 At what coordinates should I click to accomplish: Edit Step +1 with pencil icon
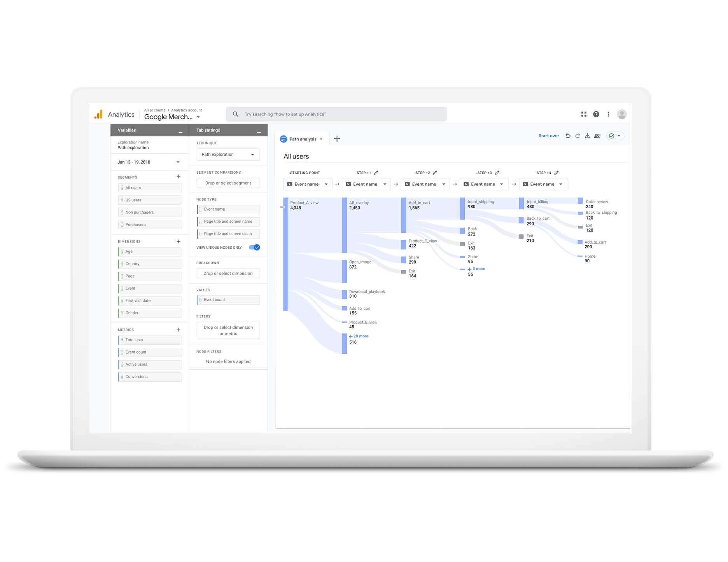coord(376,173)
